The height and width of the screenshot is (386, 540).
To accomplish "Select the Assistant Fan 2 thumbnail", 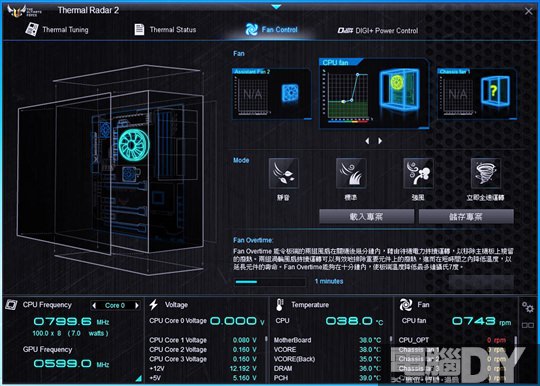I will coord(272,94).
